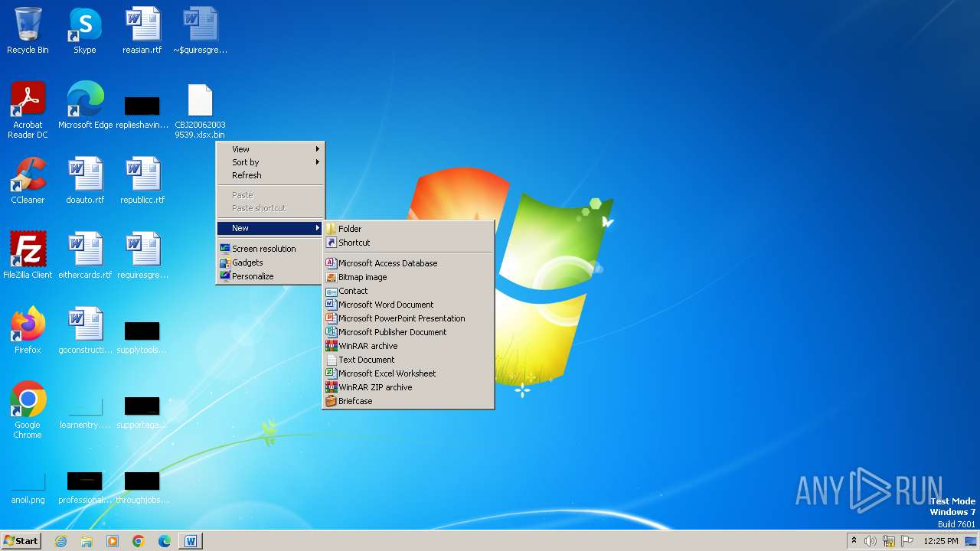Create a new Microsoft Access Database

pos(408,263)
